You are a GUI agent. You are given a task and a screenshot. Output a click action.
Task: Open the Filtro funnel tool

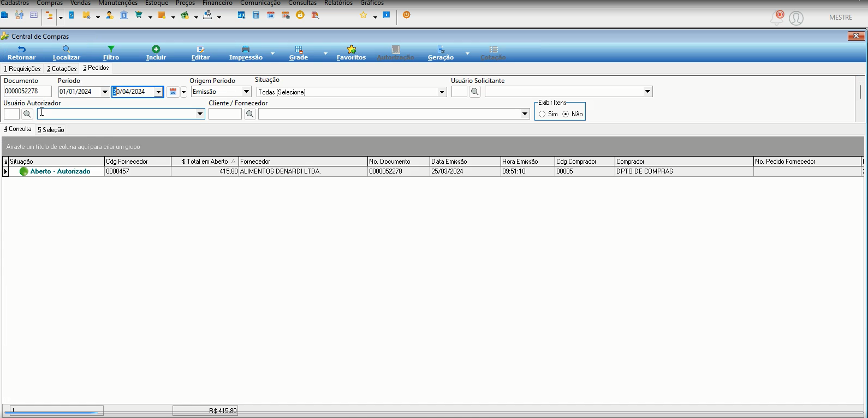111,49
